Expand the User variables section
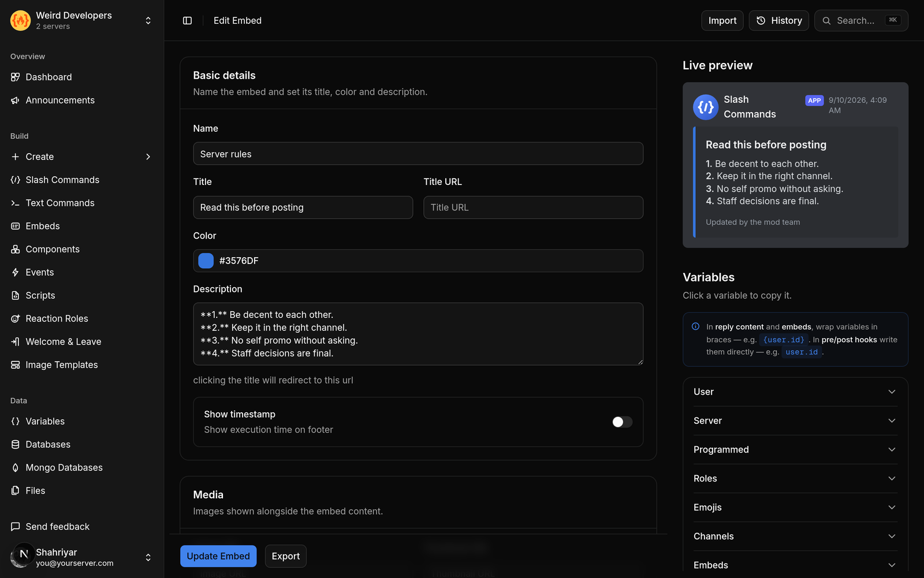 pos(795,392)
